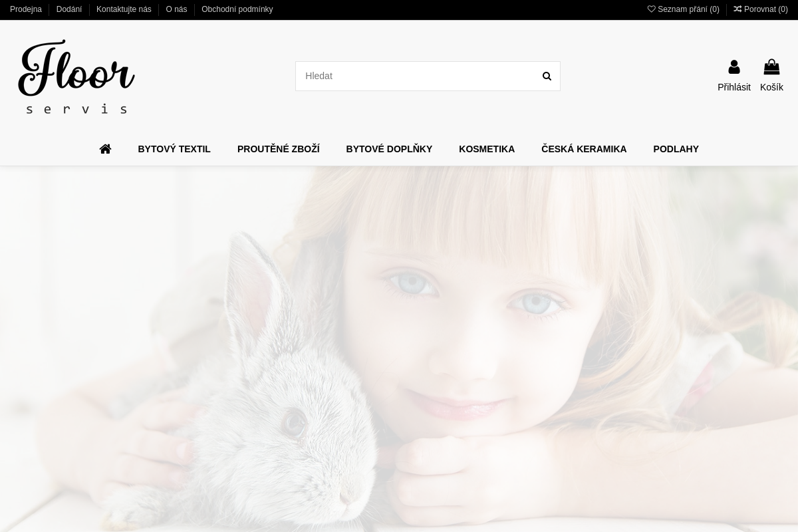798x532 pixels.
Task: Open the PROUTĚNÉ ZBOŽÍ category
Action: (x=279, y=149)
